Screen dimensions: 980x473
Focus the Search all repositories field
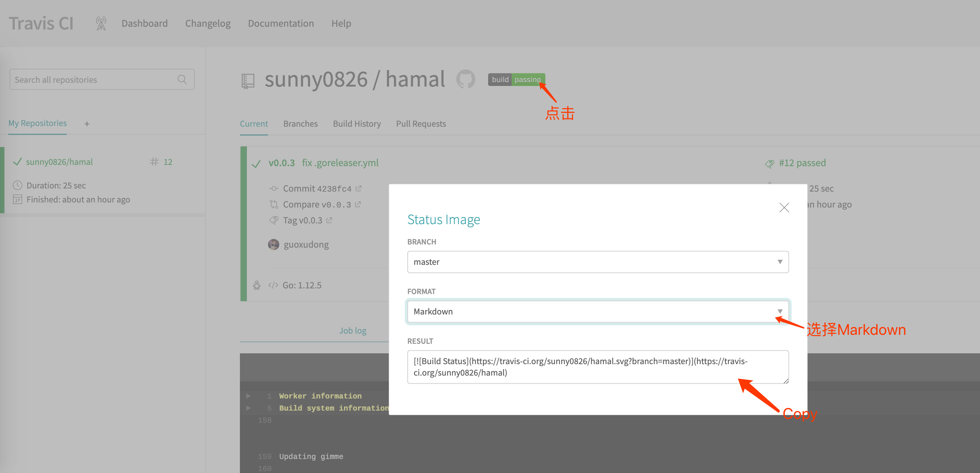click(x=102, y=80)
